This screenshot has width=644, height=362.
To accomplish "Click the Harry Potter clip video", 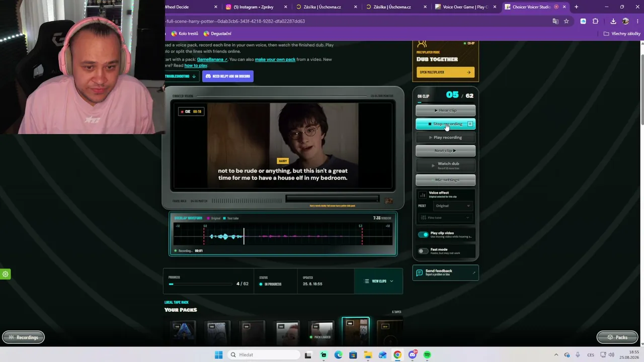I will pos(283,146).
